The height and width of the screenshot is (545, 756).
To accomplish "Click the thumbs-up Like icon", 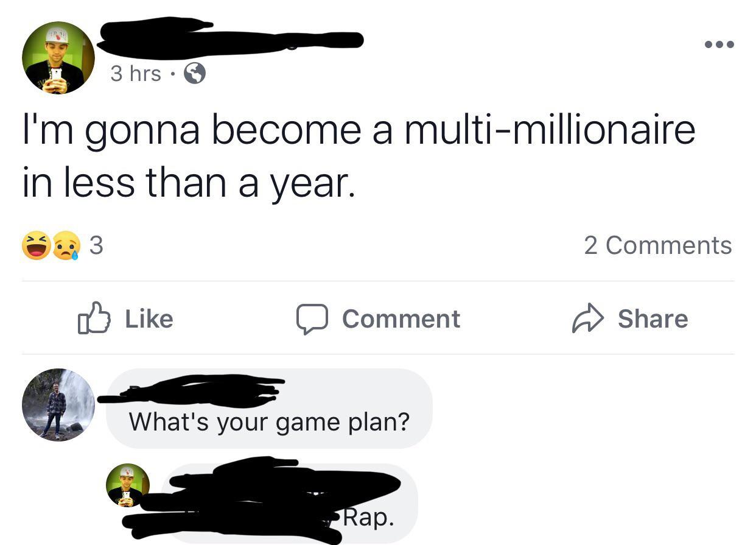I will click(94, 319).
